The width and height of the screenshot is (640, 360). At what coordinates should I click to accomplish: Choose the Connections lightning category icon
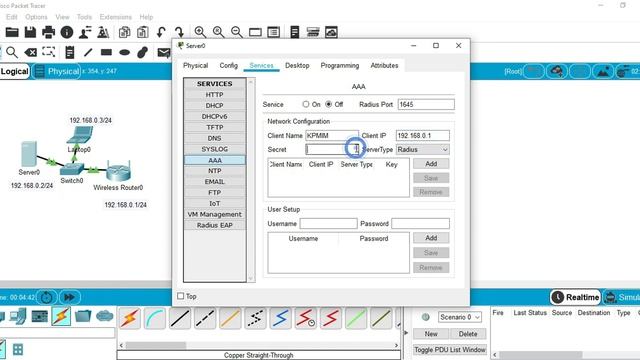pyautogui.click(x=61, y=316)
